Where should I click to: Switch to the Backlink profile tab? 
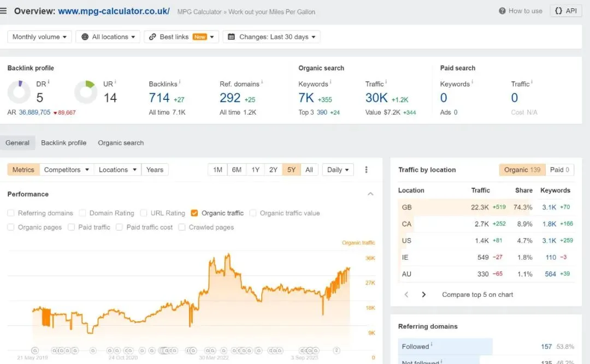(63, 143)
